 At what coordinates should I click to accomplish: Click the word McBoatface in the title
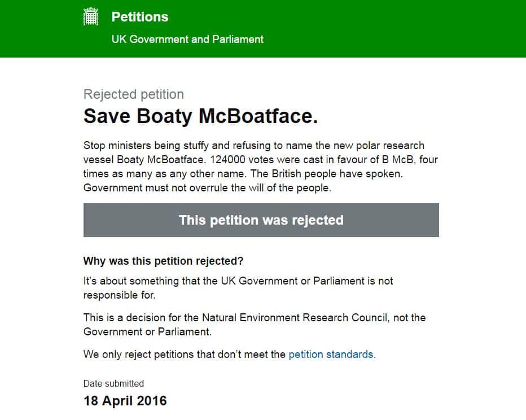[x=257, y=117]
